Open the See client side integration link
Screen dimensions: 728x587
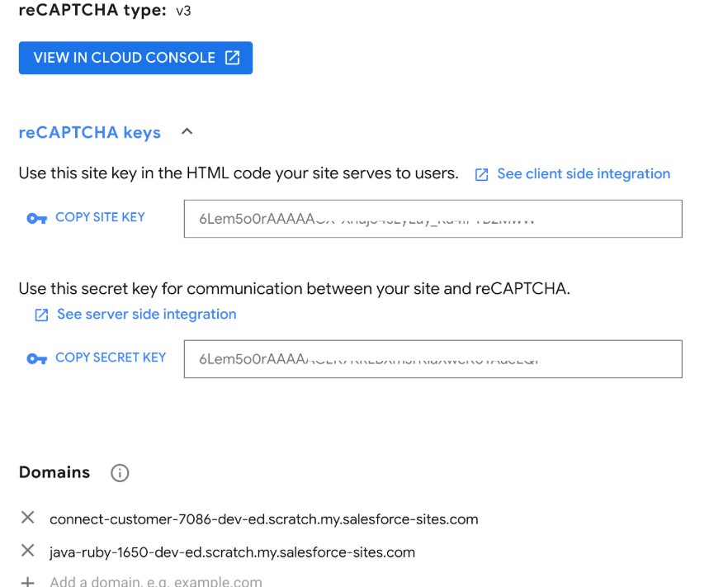[x=584, y=173]
